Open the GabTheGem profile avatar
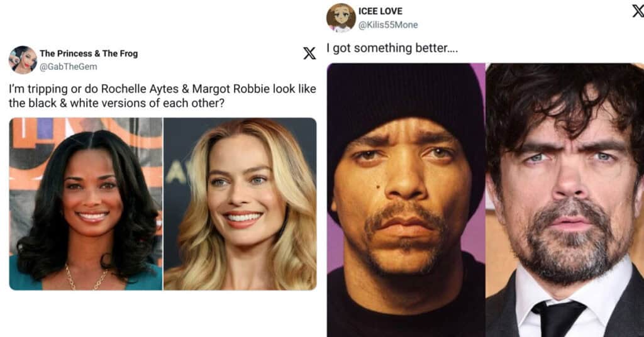Image resolution: width=644 pixels, height=337 pixels. click(x=23, y=60)
